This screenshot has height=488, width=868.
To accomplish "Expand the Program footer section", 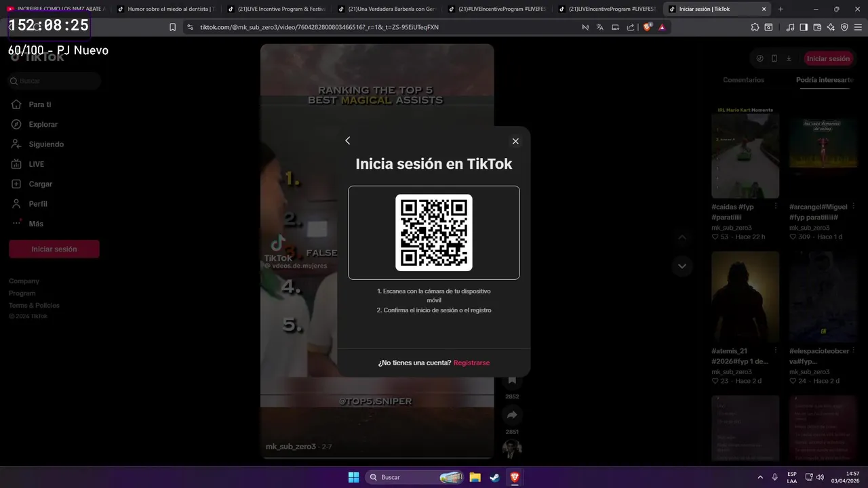I will [x=22, y=293].
